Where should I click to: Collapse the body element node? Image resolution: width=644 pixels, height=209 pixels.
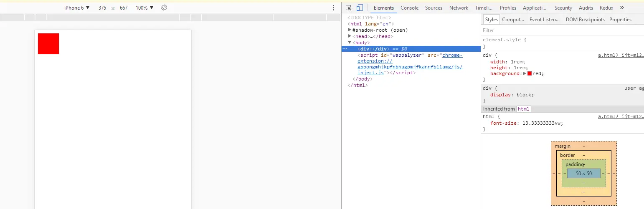click(350, 43)
